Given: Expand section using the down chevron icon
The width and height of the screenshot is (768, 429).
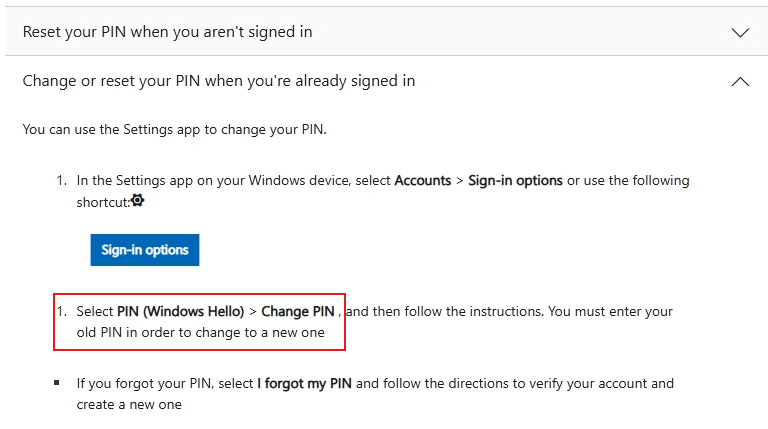Looking at the screenshot, I should tap(740, 33).
